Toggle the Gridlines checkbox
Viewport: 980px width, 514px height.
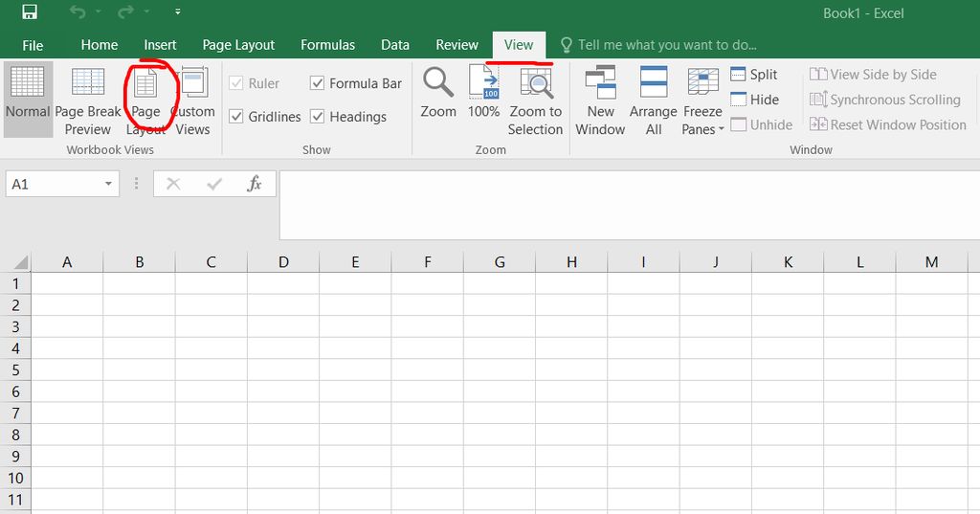pos(236,117)
